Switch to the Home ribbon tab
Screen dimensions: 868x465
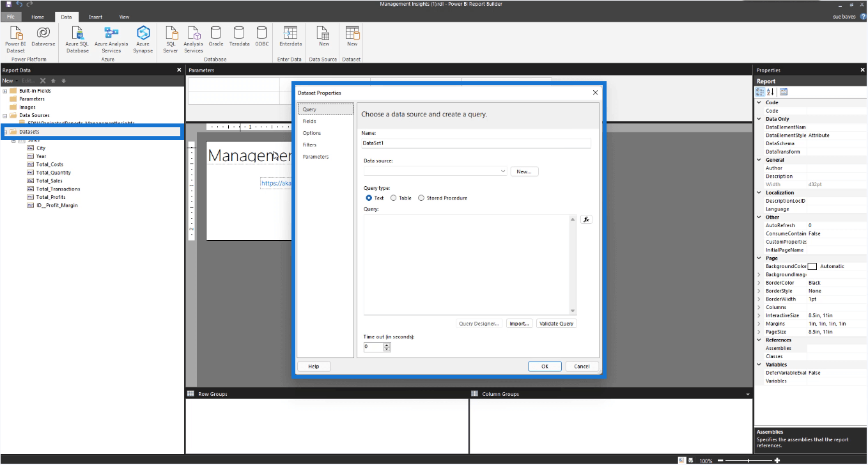pyautogui.click(x=38, y=17)
